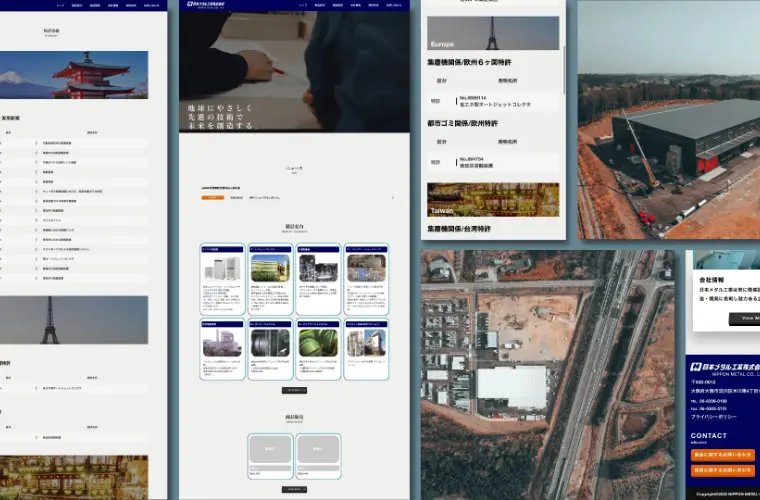Viewport: 760px width, 500px height.
Task: Click the CONTACT heading in the footer
Action: click(709, 436)
